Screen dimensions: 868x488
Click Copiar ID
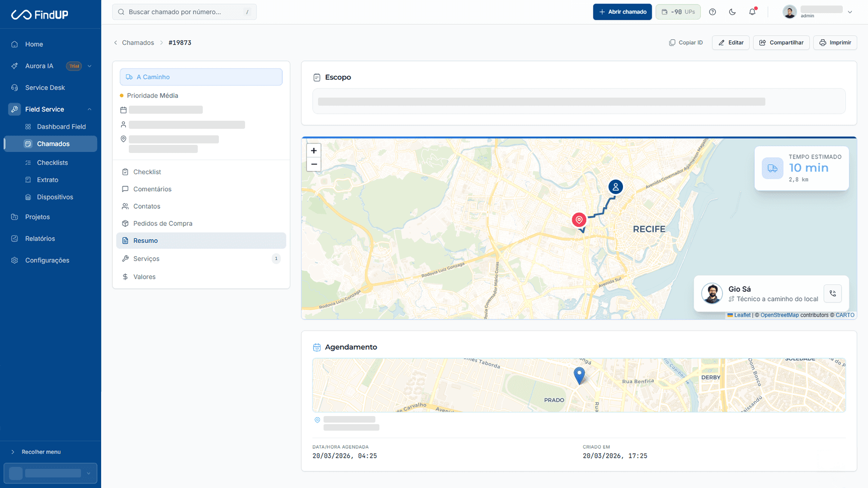point(686,43)
